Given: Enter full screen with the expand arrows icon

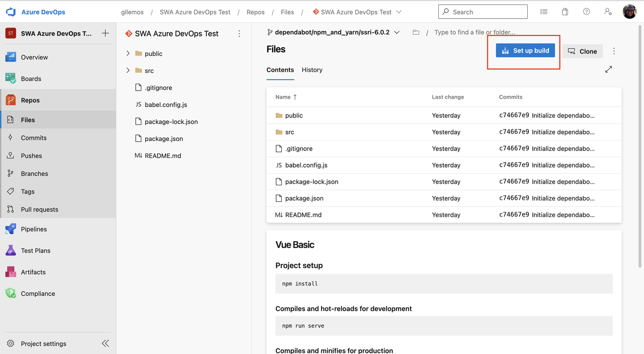Looking at the screenshot, I should [609, 69].
